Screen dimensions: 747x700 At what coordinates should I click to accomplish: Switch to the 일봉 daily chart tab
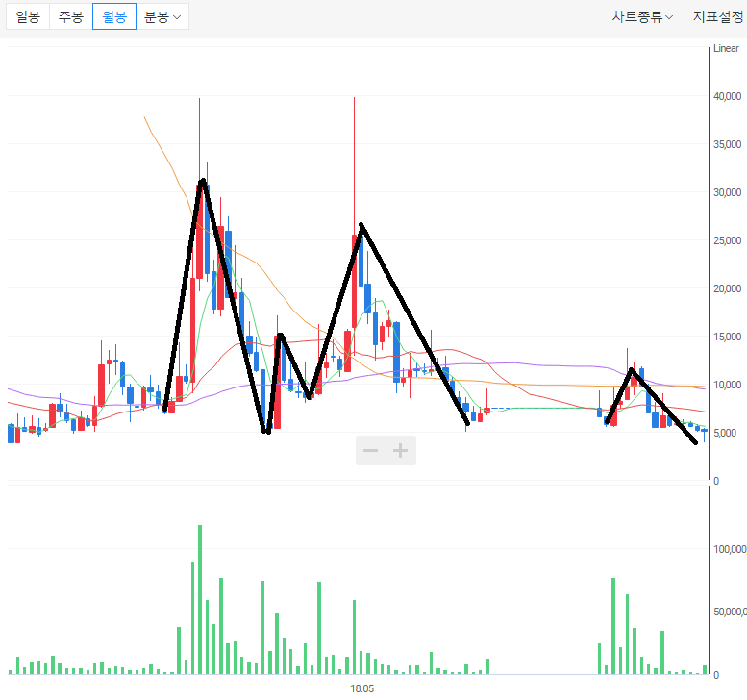tap(28, 16)
